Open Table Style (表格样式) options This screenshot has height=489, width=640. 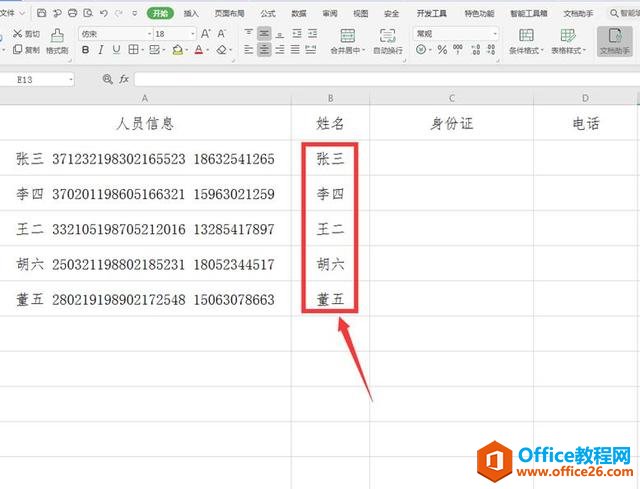(x=568, y=41)
